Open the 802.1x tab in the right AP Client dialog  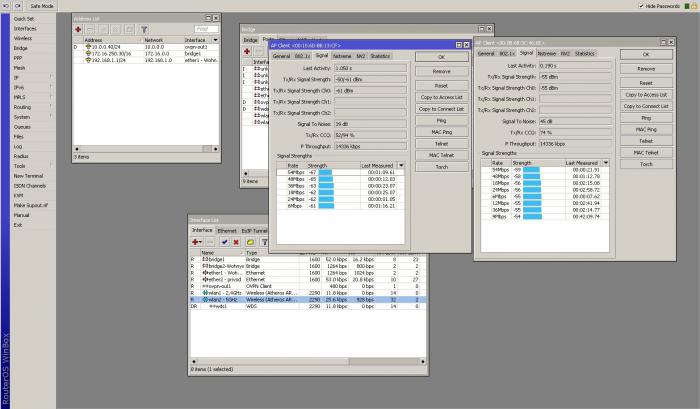click(x=506, y=53)
